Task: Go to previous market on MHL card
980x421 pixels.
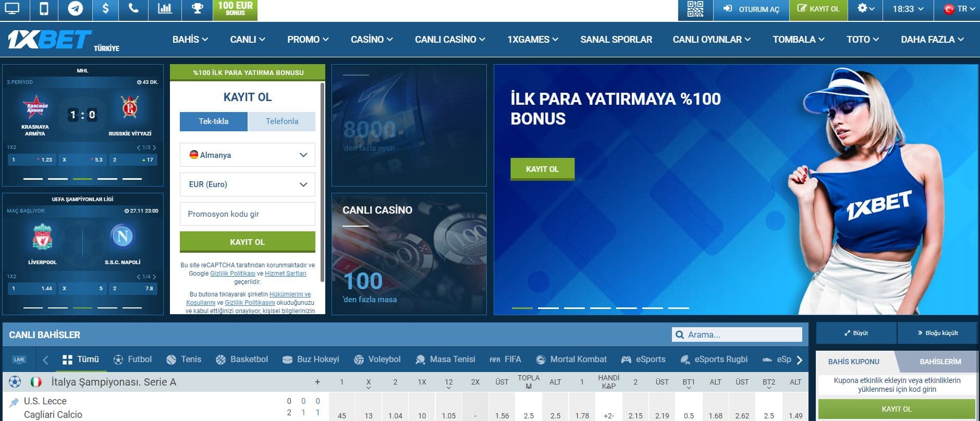Action: coord(138,147)
